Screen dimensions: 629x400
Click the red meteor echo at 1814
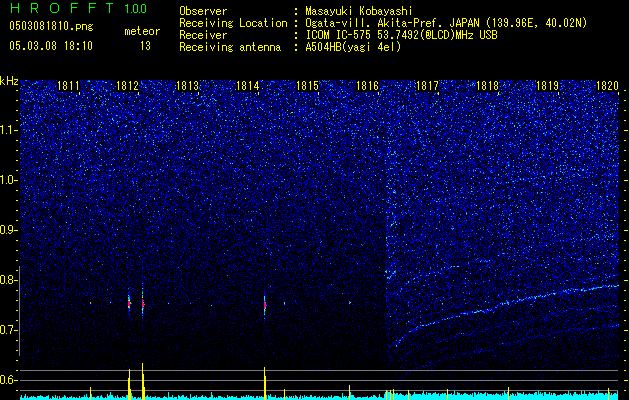[265, 305]
